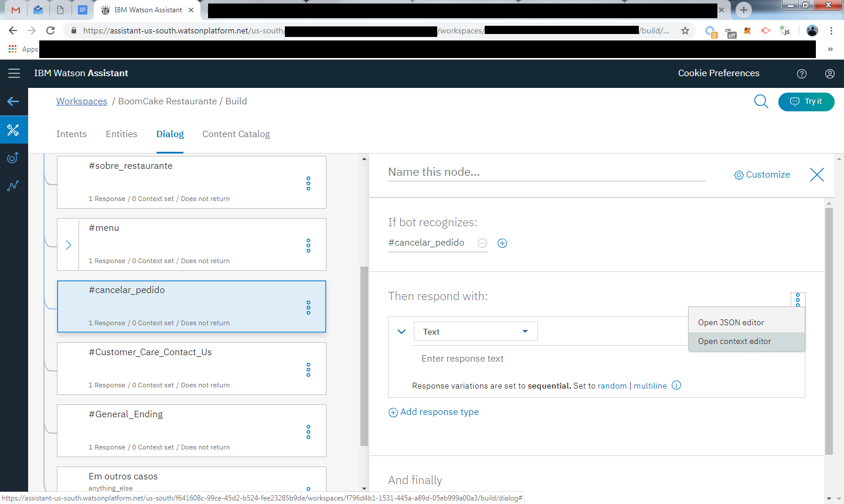Click the response variations info icon
The height and width of the screenshot is (504, 844).
click(676, 385)
